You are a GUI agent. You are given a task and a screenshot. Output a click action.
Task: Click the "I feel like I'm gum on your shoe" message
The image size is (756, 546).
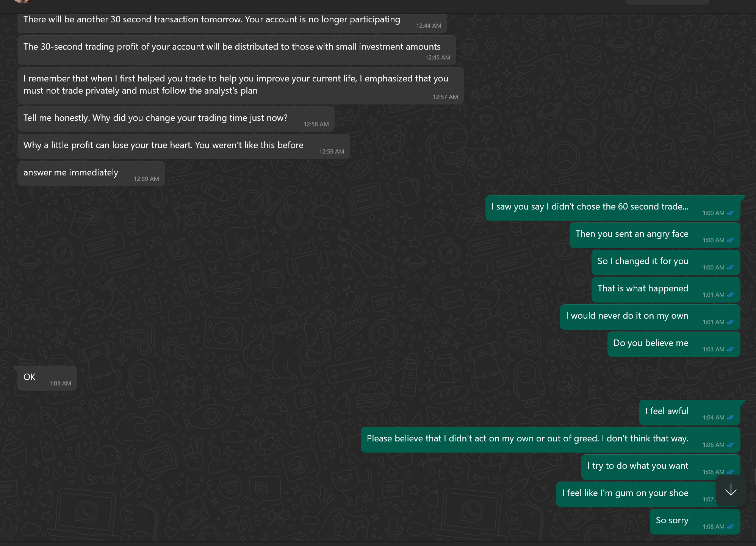648,494
